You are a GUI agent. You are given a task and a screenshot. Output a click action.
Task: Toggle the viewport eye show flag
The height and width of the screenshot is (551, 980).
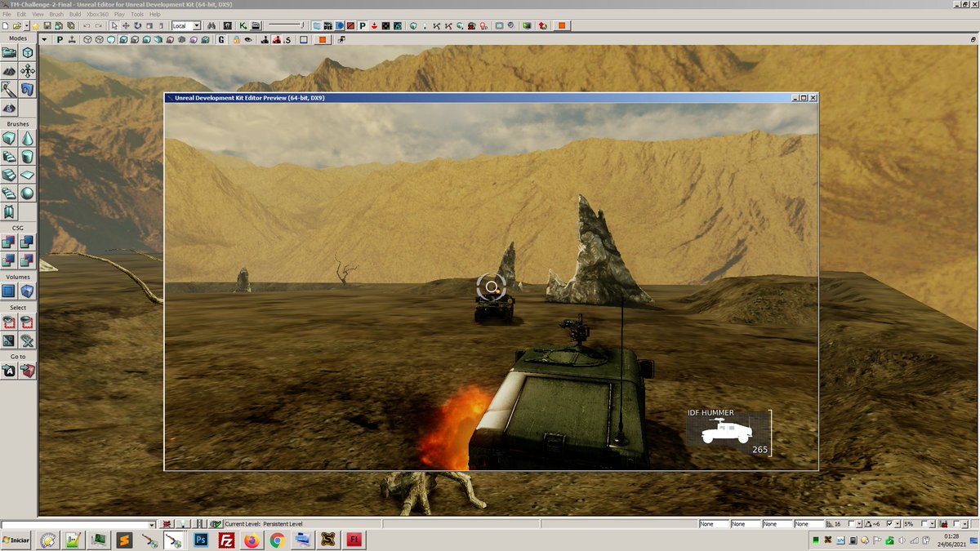pos(247,39)
